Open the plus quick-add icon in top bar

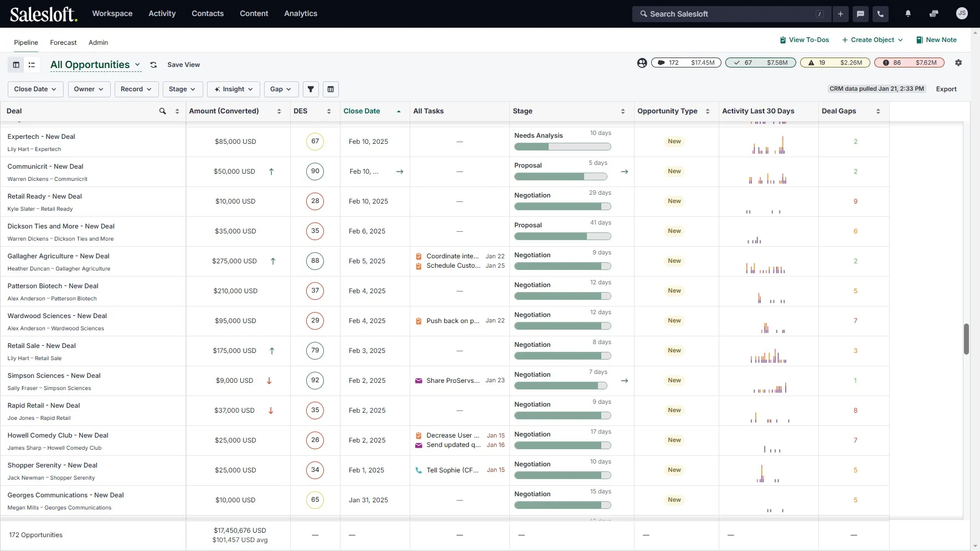[840, 14]
